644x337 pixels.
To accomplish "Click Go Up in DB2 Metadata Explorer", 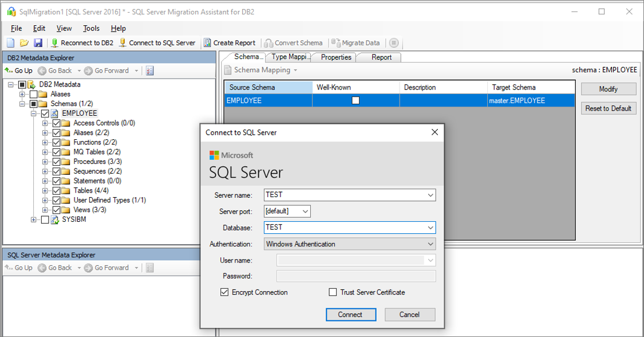I will pos(19,70).
